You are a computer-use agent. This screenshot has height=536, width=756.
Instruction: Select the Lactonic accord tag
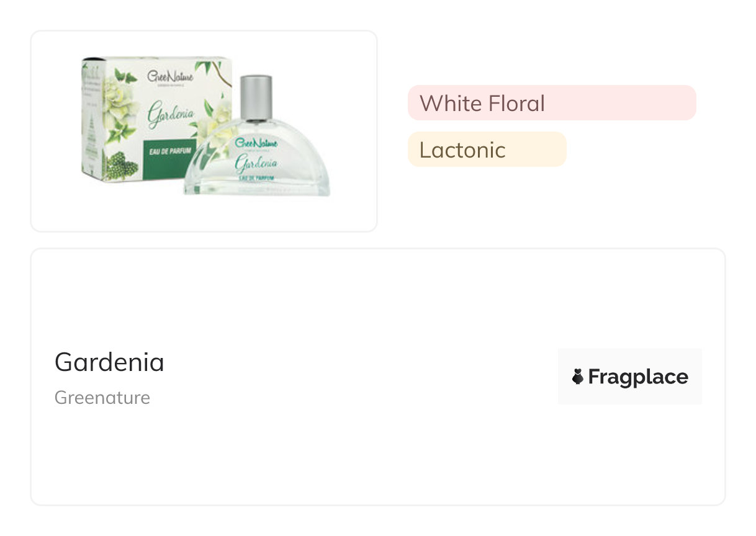click(462, 150)
